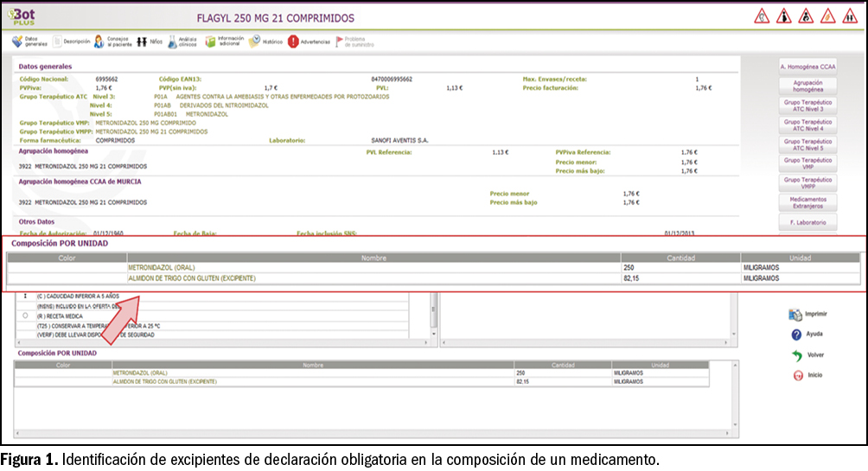Open Ayuda help
Image resolution: width=868 pixels, height=471 pixels.
click(807, 334)
